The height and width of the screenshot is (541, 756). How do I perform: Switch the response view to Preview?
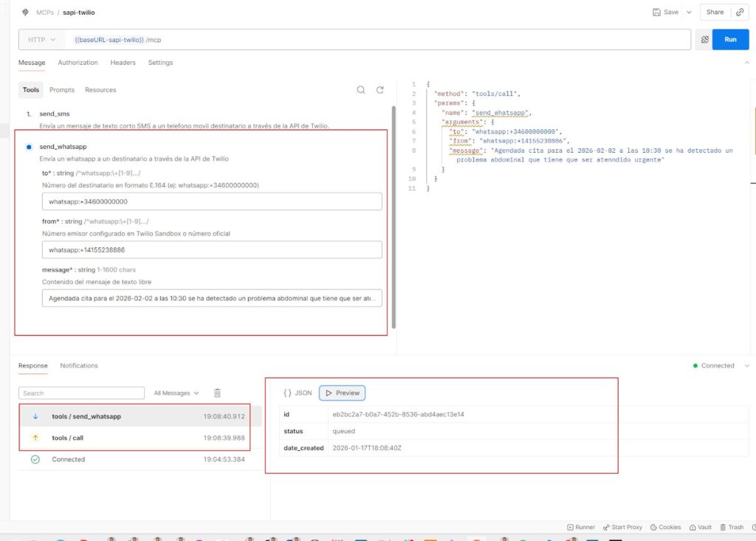point(343,393)
